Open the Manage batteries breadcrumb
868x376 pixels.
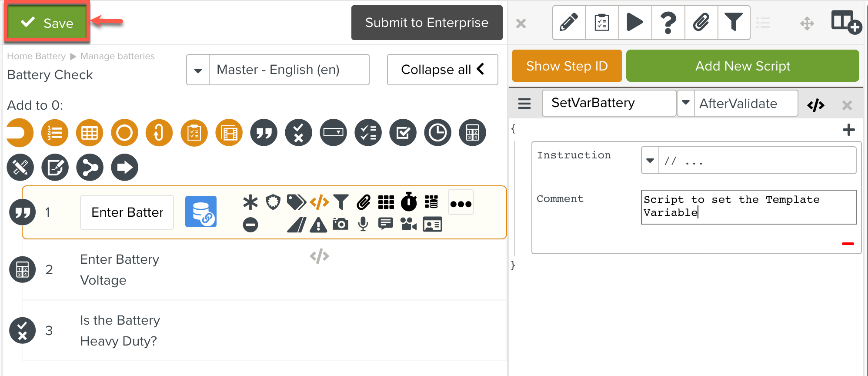[x=117, y=56]
